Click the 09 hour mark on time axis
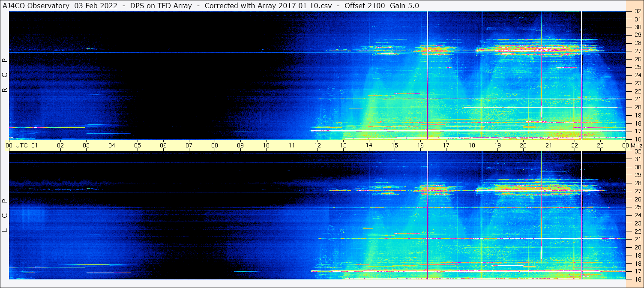Viewport: 644px width, 288px height. coord(240,145)
